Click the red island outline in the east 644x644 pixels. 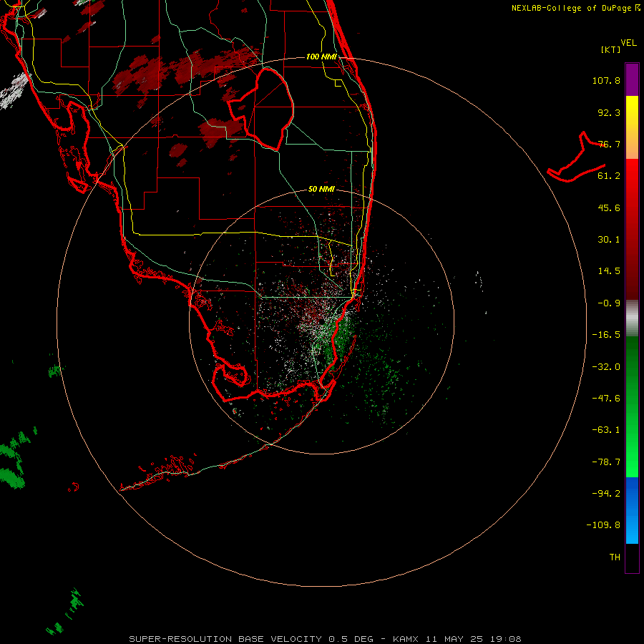tap(576, 157)
